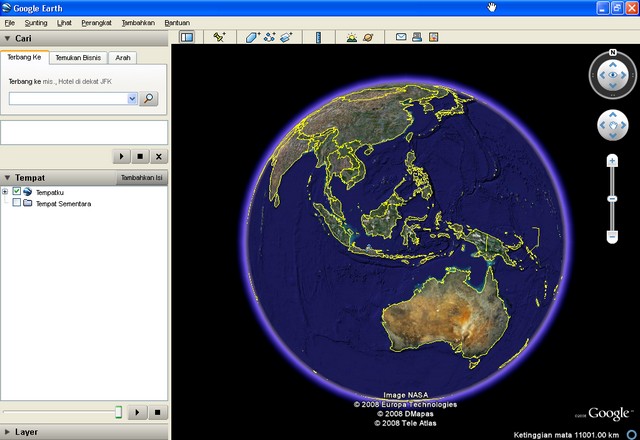Look up using the compass top arrow
The width and height of the screenshot is (640, 440).
click(x=613, y=64)
